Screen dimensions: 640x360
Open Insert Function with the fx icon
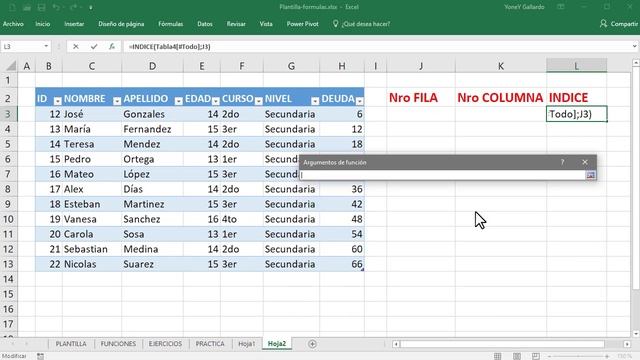pos(112,47)
